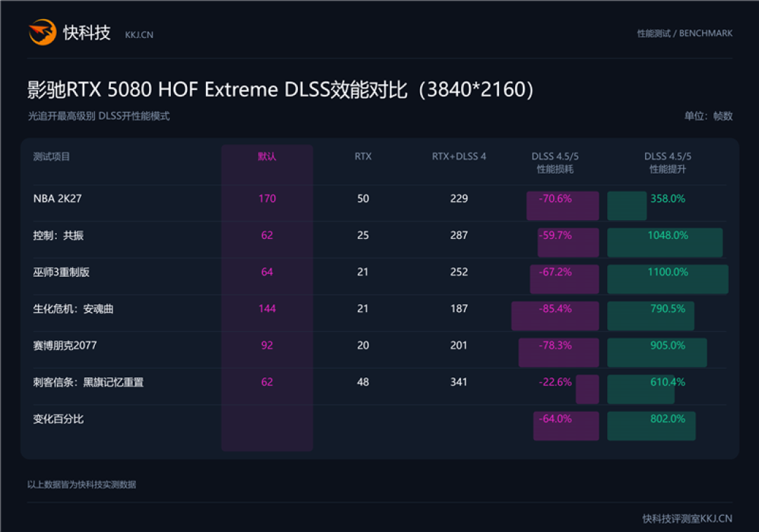Screen dimensions: 759x532
Task: Click the 358.0% gain bar
Action: pos(627,206)
